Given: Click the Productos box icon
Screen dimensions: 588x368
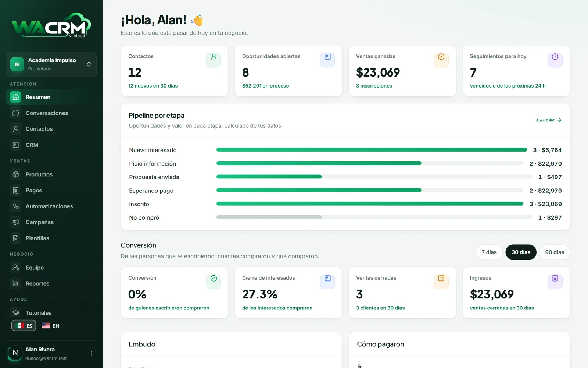Looking at the screenshot, I should [15, 174].
